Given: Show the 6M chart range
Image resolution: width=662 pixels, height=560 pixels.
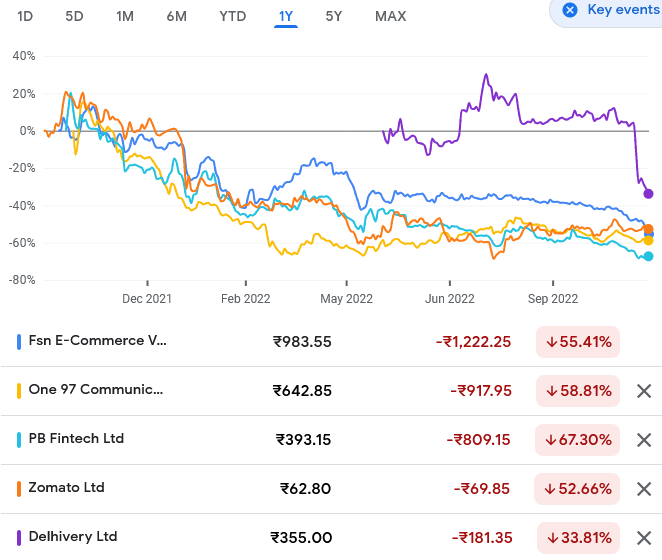Looking at the screenshot, I should pyautogui.click(x=176, y=16).
